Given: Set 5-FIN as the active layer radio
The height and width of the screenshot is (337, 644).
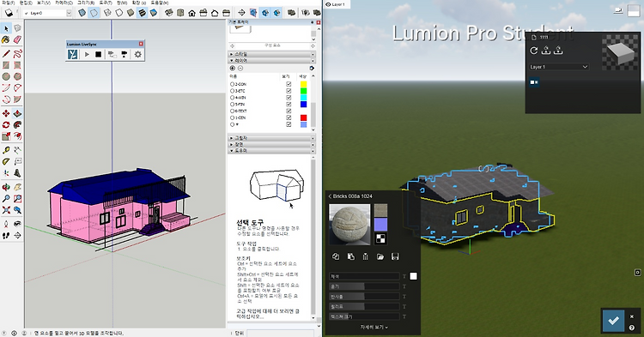Looking at the screenshot, I should tap(232, 104).
